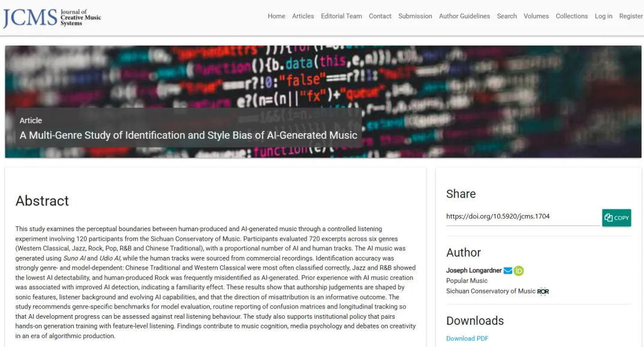Open the Collections menu item
644x347 pixels.
(571, 16)
